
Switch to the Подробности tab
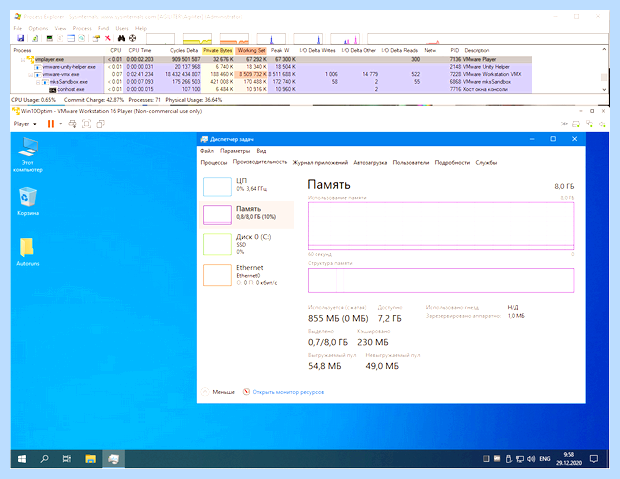coord(452,163)
